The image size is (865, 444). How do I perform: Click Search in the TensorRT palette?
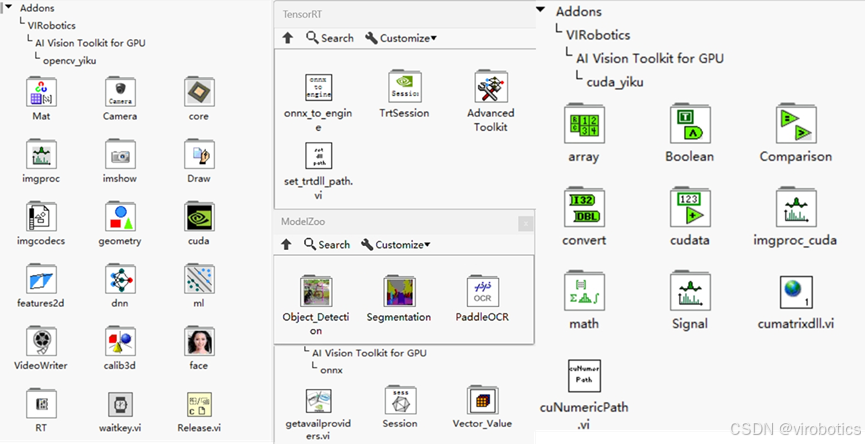click(x=330, y=38)
